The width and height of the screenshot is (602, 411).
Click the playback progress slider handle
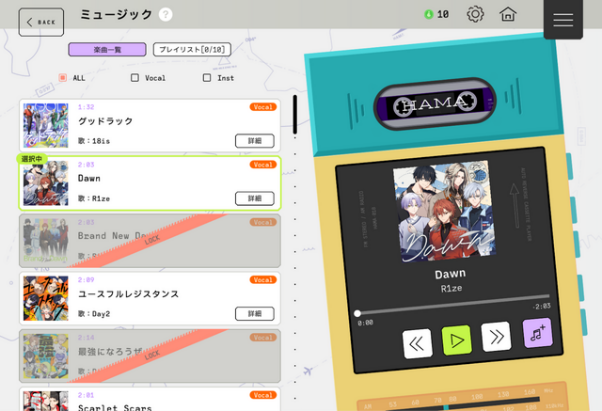coord(357,314)
